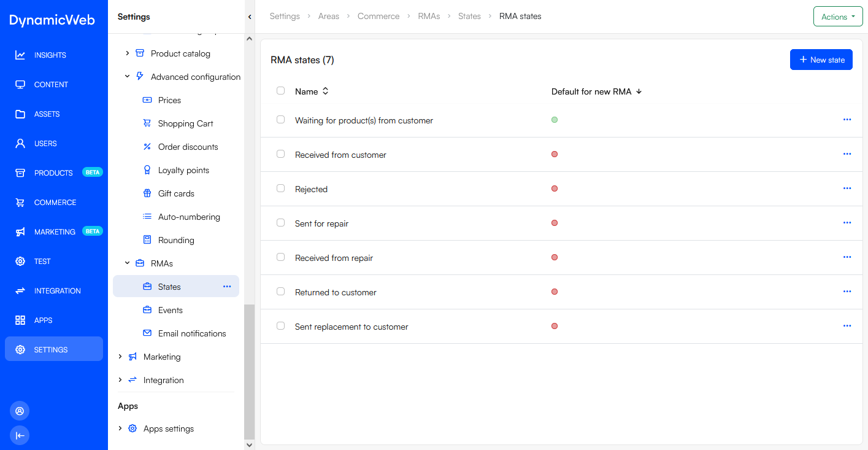Expand the Marketing settings tree node
The height and width of the screenshot is (450, 868).
pyautogui.click(x=120, y=357)
